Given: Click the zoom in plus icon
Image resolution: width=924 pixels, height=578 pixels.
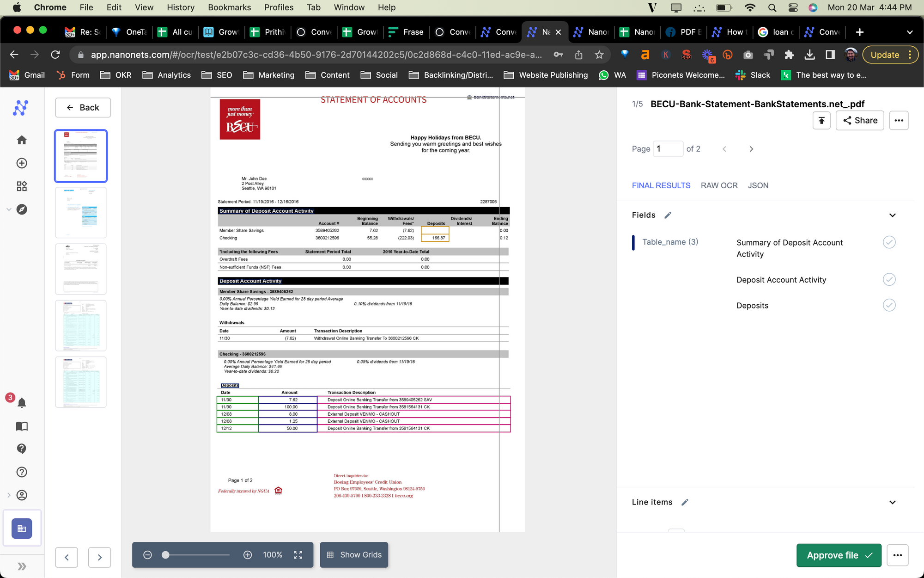Looking at the screenshot, I should (x=248, y=555).
